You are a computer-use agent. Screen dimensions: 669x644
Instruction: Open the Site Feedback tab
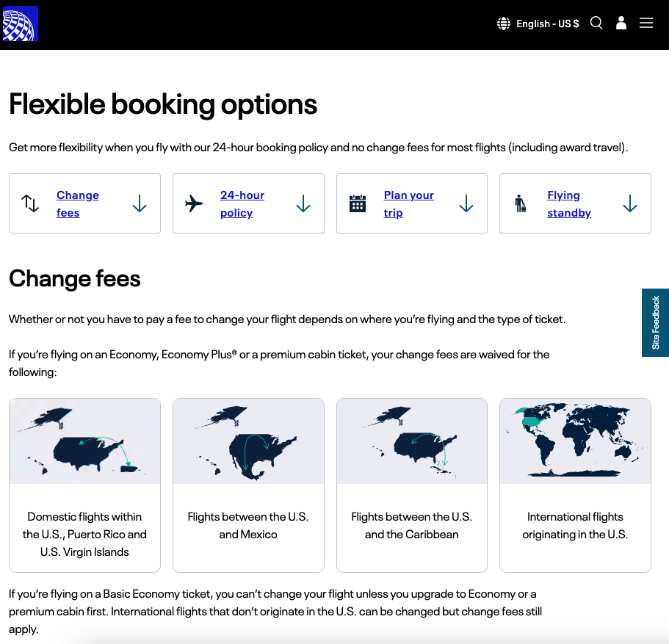click(655, 322)
